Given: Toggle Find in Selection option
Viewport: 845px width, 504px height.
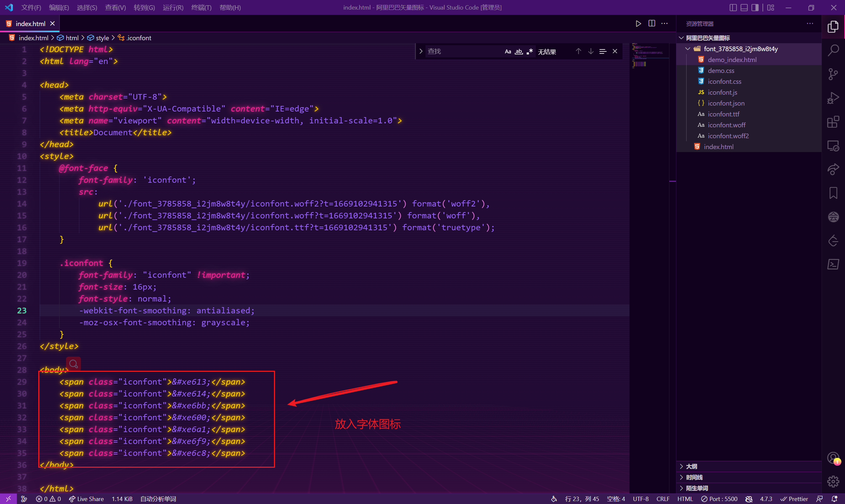Looking at the screenshot, I should 603,51.
